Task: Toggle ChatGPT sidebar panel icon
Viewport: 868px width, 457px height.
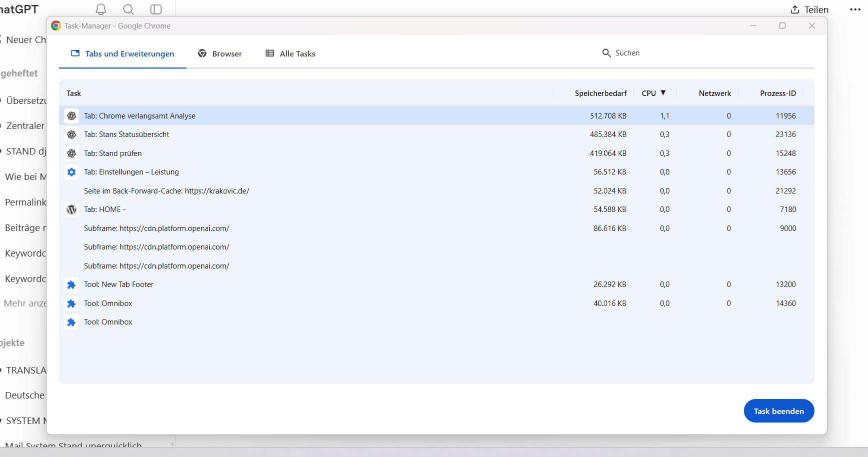Action: (156, 9)
